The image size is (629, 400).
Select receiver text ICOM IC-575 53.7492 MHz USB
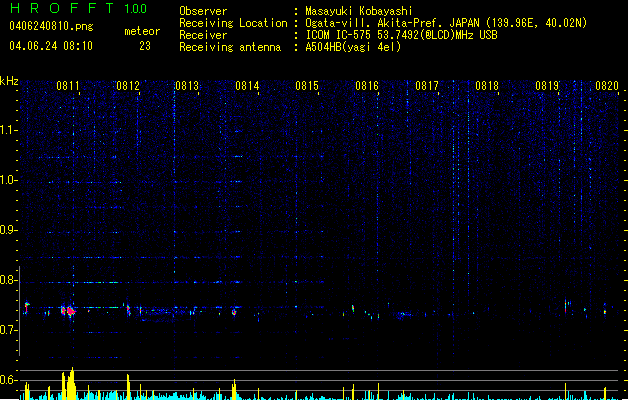point(402,35)
